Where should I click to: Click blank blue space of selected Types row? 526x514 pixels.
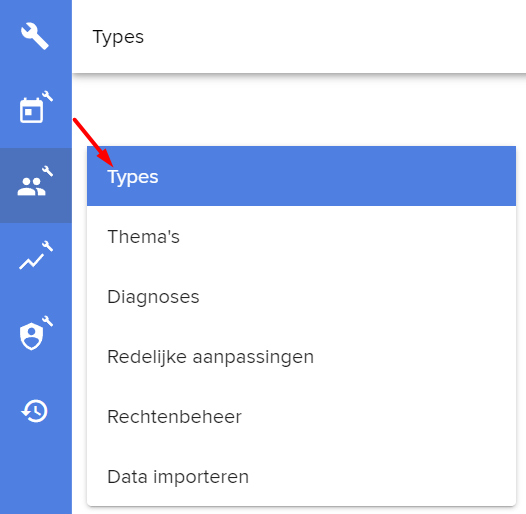[335, 176]
